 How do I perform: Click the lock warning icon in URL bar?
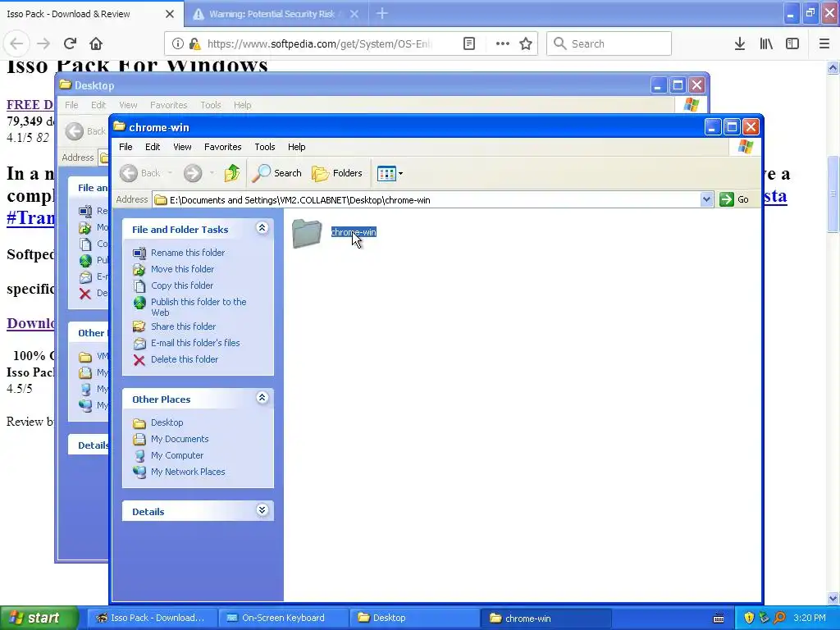(195, 43)
